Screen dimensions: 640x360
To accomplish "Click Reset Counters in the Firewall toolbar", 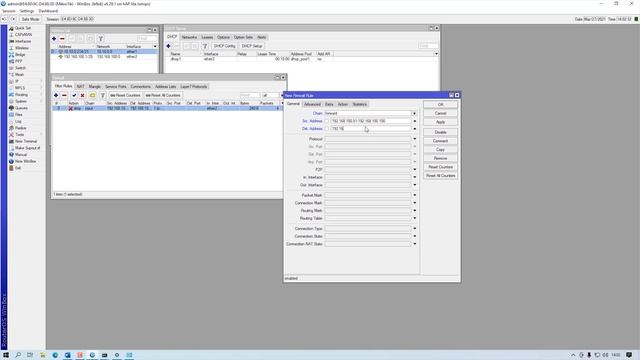I will click(x=125, y=96).
